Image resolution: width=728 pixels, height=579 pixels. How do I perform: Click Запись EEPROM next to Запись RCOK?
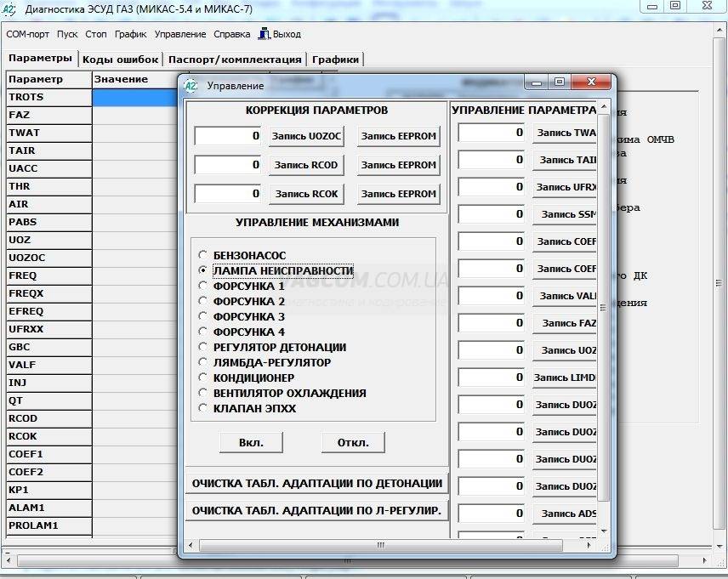click(398, 194)
